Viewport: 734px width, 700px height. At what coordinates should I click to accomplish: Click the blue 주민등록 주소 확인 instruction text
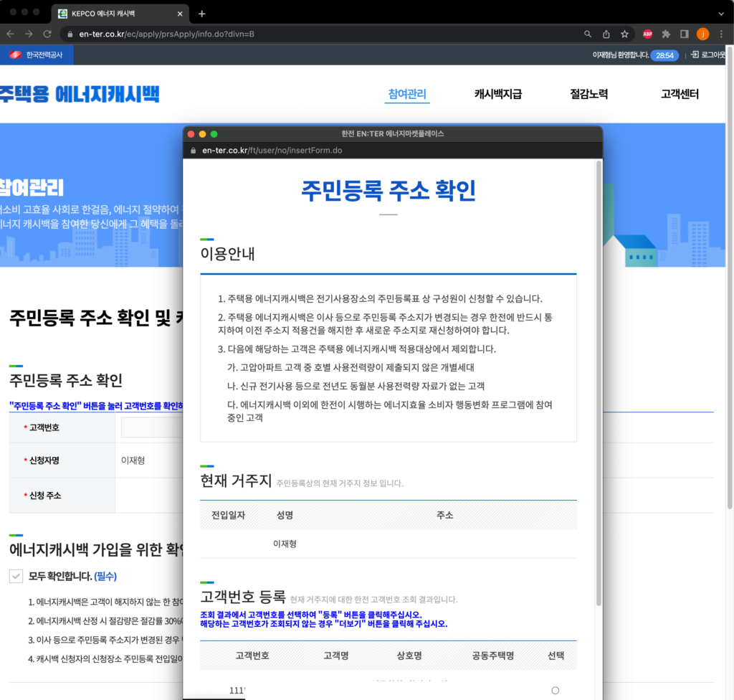pos(96,406)
